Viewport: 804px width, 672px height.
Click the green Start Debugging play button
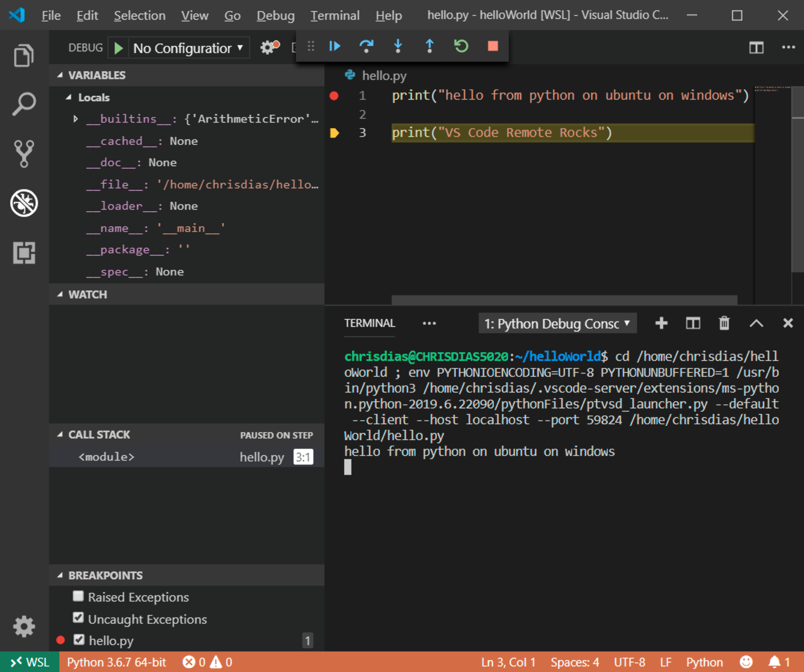click(x=118, y=48)
